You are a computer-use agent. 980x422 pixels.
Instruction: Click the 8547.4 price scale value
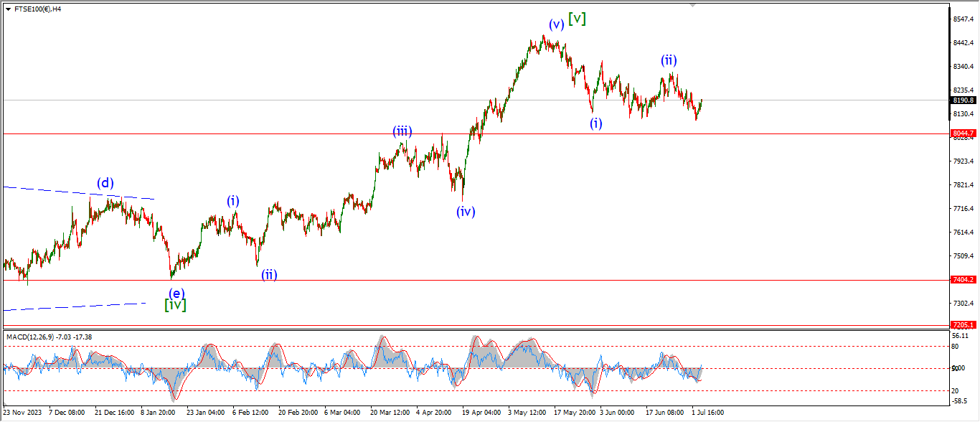click(x=962, y=19)
